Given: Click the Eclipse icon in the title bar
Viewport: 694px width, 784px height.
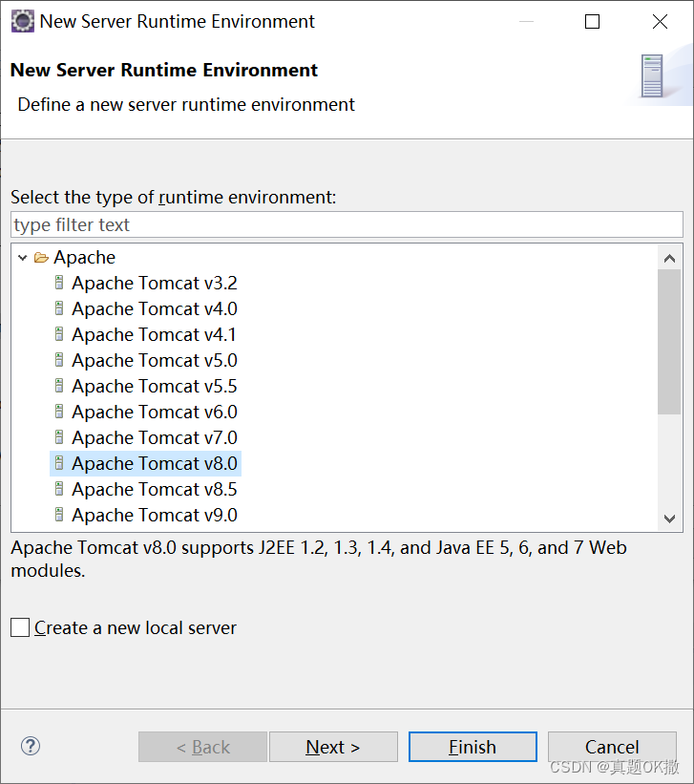Looking at the screenshot, I should (x=23, y=22).
